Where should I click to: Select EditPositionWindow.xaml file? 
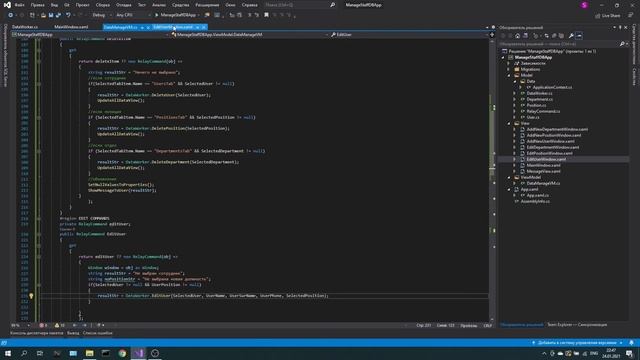[549, 153]
